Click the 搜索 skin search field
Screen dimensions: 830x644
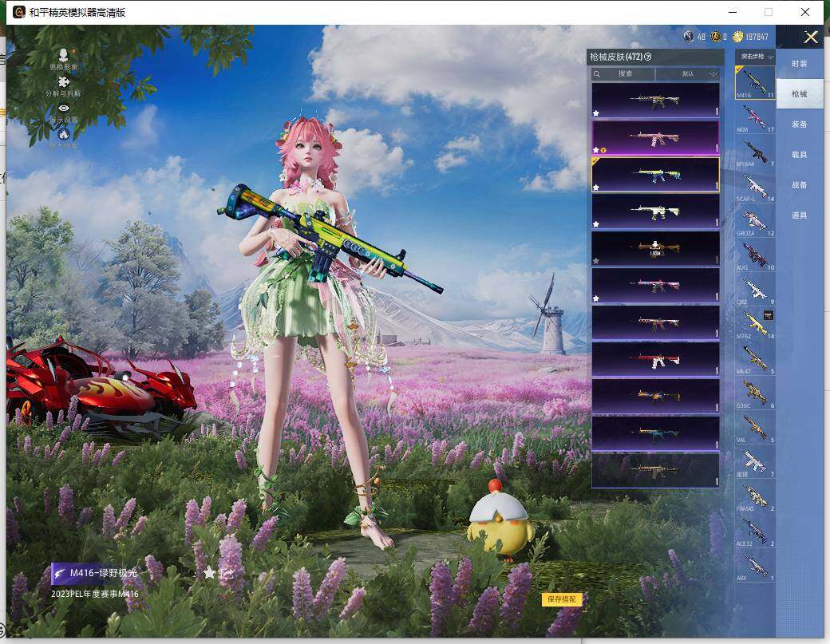(625, 74)
